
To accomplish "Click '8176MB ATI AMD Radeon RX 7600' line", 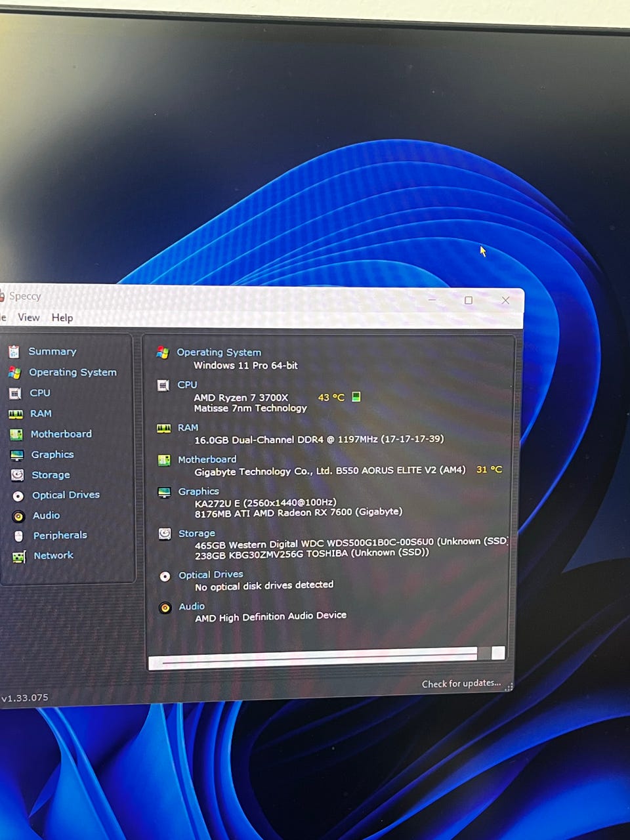I will coord(299,513).
